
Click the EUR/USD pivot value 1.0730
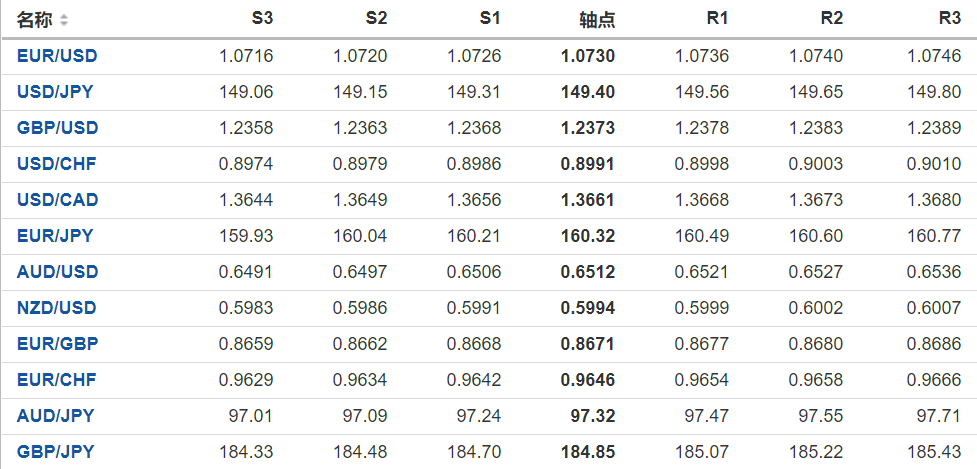click(589, 56)
